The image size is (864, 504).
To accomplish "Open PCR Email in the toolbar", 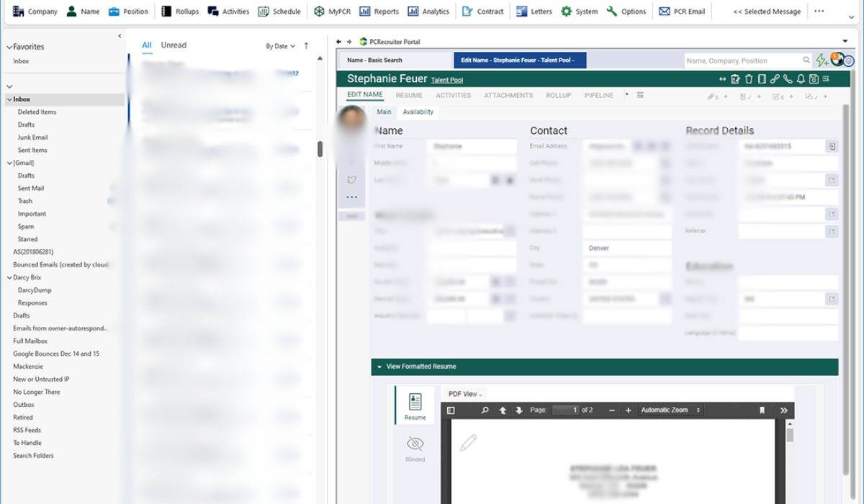I will point(682,12).
